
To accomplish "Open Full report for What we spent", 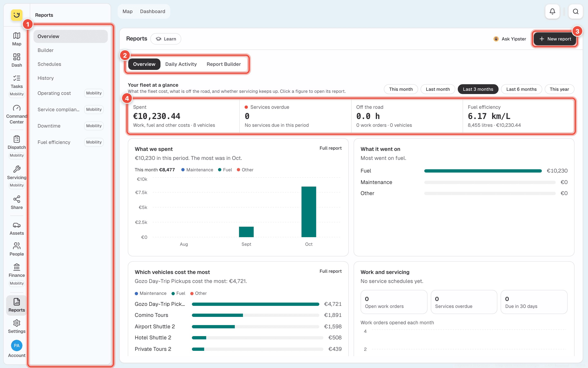I will pos(331,148).
